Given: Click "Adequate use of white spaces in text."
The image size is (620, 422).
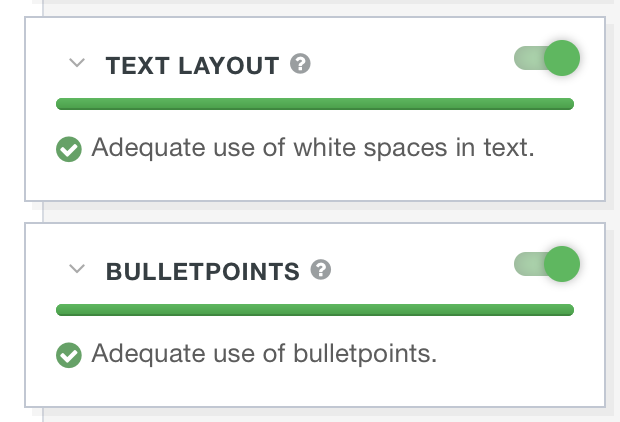Looking at the screenshot, I should click(x=313, y=149).
